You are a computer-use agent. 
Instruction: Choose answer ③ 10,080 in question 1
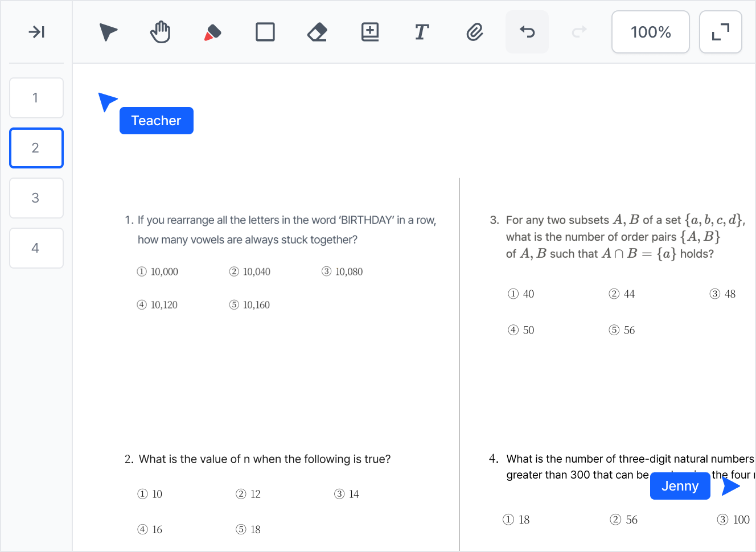(x=342, y=272)
